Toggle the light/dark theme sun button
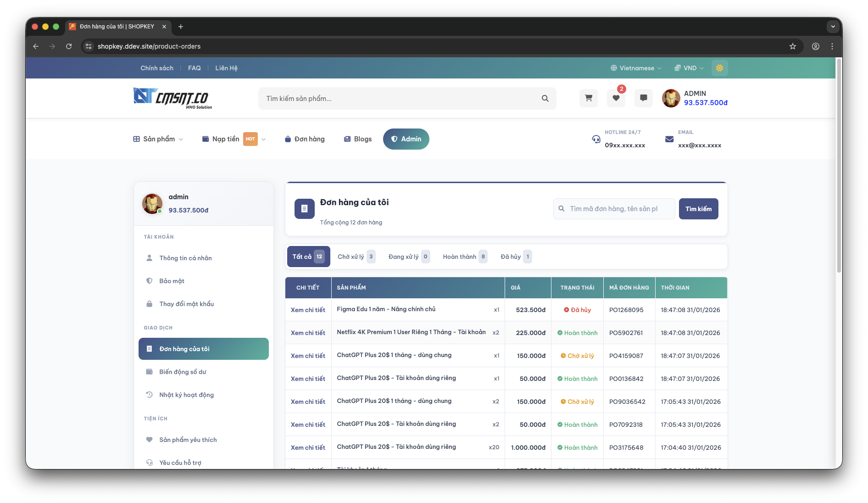The width and height of the screenshot is (868, 503). 719,68
